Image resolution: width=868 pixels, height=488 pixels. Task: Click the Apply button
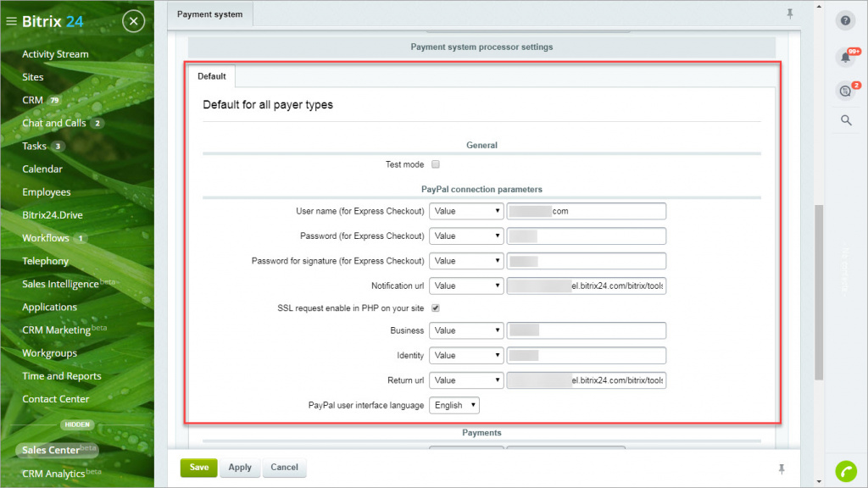coord(240,468)
